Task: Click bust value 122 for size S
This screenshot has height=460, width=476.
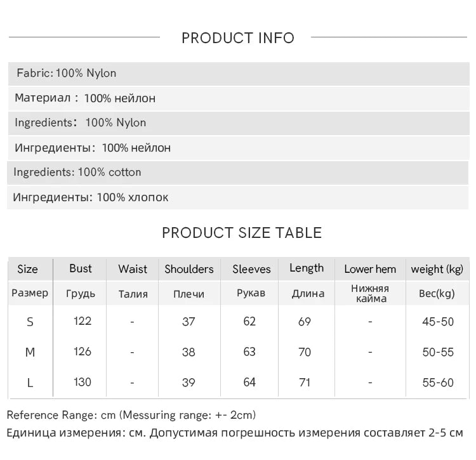Action: pyautogui.click(x=83, y=321)
